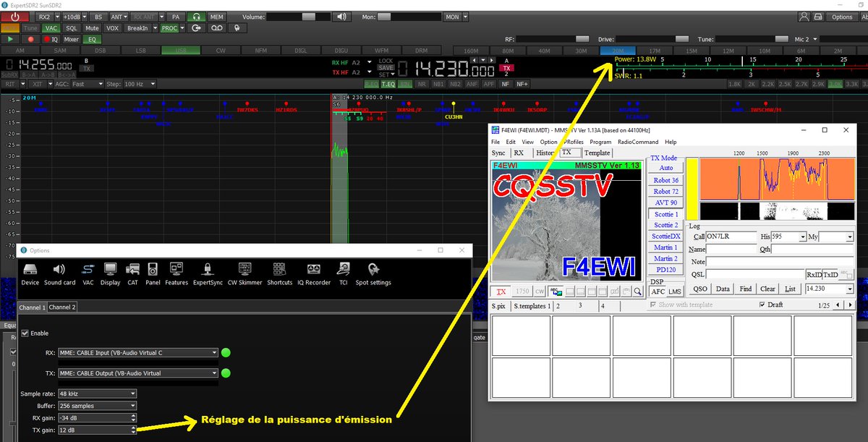Open Display settings in Options
This screenshot has width=868, height=442.
coord(111,273)
